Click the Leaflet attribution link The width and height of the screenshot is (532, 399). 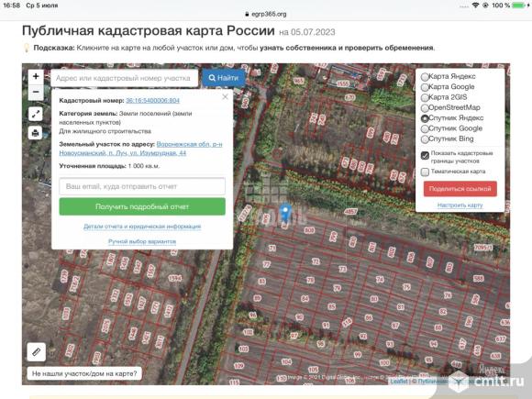point(399,382)
